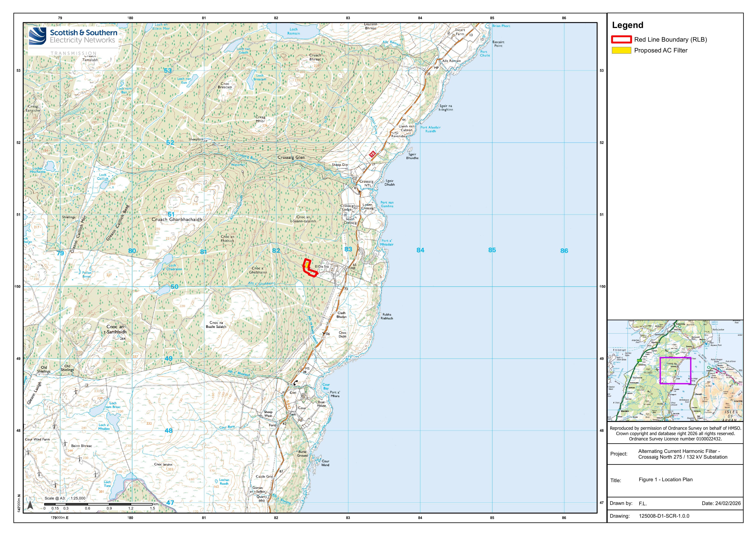This screenshot has height=535, width=756.
Task: Click the 'Rubha Riabhach' coastal label
Action: (x=387, y=316)
